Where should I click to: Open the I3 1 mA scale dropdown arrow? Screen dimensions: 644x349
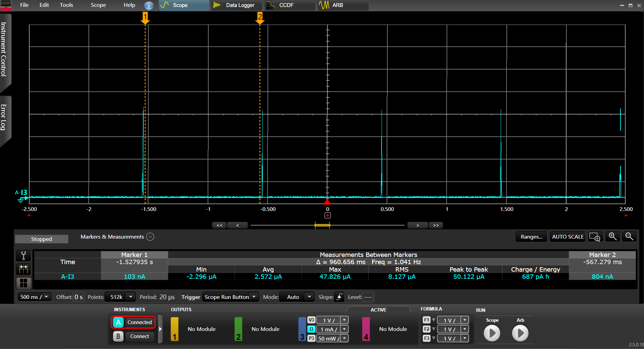tap(344, 329)
